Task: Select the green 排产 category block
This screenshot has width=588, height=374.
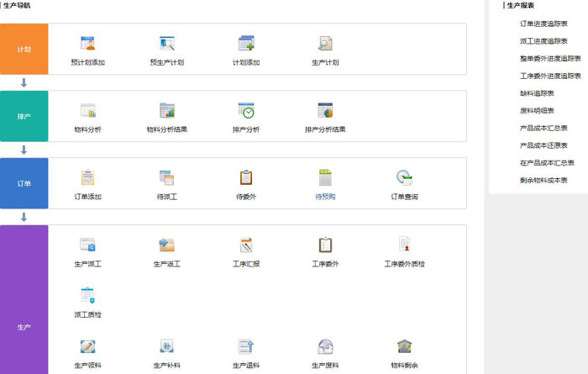Action: click(x=24, y=116)
